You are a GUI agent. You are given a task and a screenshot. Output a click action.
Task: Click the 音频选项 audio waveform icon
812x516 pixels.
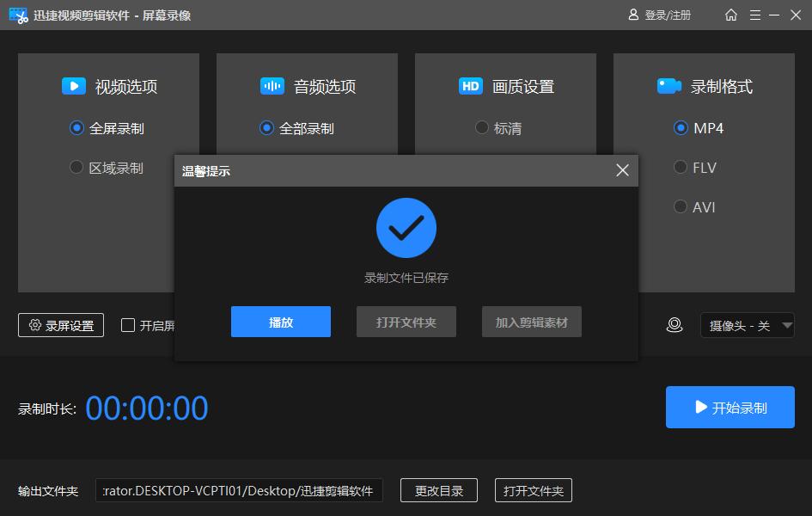point(272,86)
